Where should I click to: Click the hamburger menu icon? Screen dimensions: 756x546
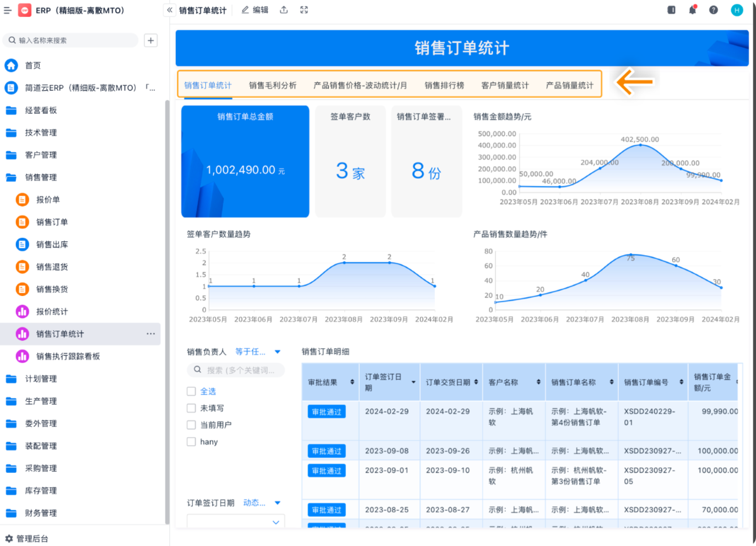click(8, 10)
